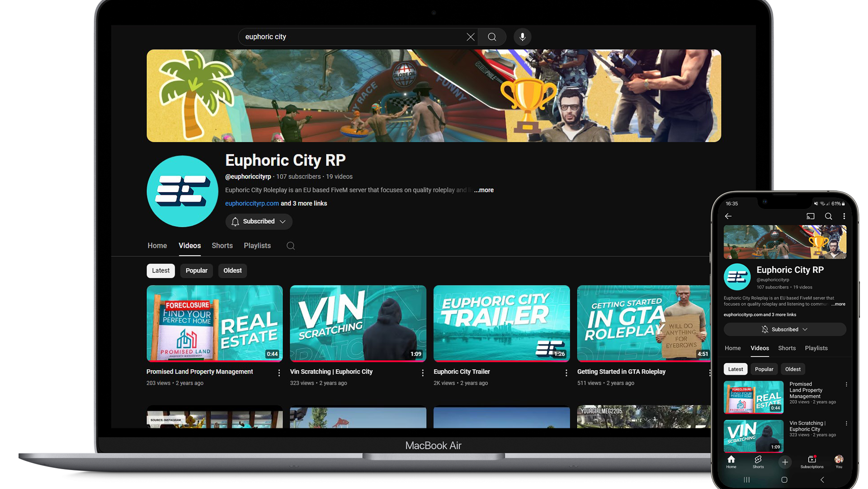Screen dimensions: 868x489
Task: Tap Android home button on phone
Action: pos(784,480)
